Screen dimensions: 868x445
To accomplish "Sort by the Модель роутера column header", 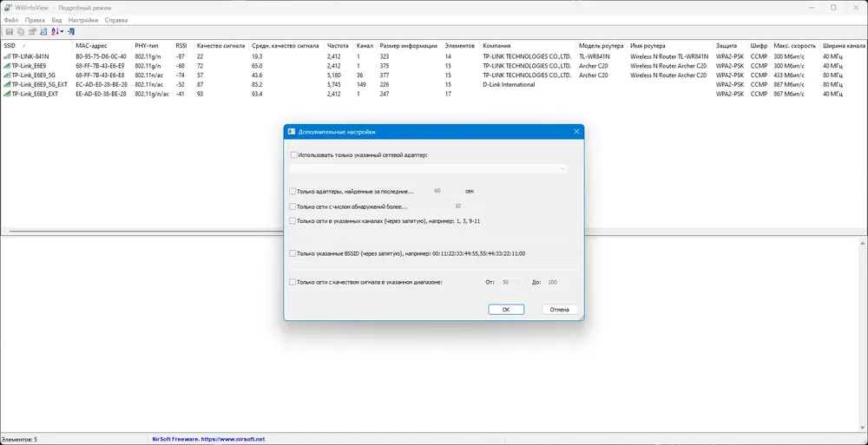I will [x=602, y=46].
